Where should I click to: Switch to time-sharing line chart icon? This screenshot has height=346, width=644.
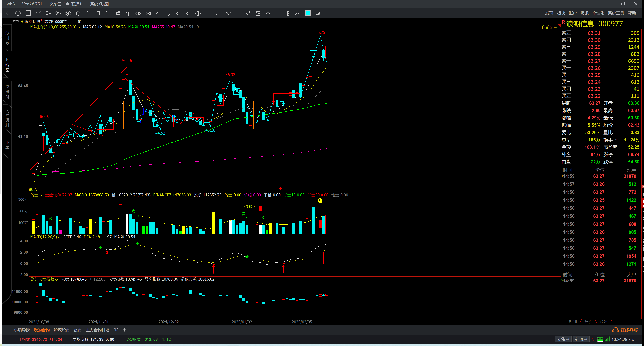(38, 13)
